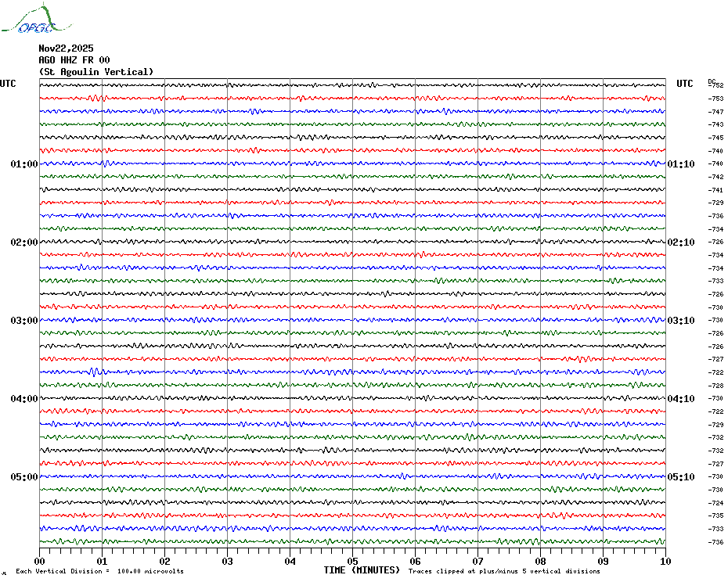Click the DC value -753
Viewport: 728px width, 582px height.
(716, 99)
